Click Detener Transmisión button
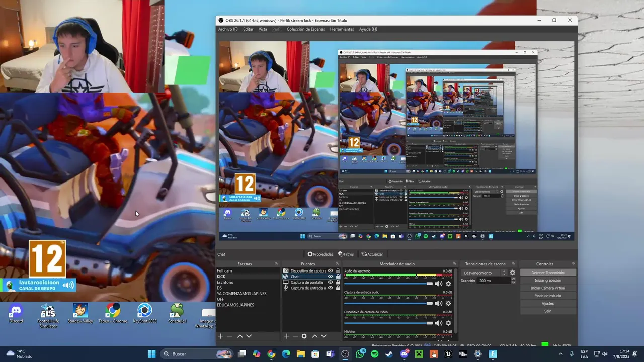Viewport: 644px width, 362px height. 547,273
